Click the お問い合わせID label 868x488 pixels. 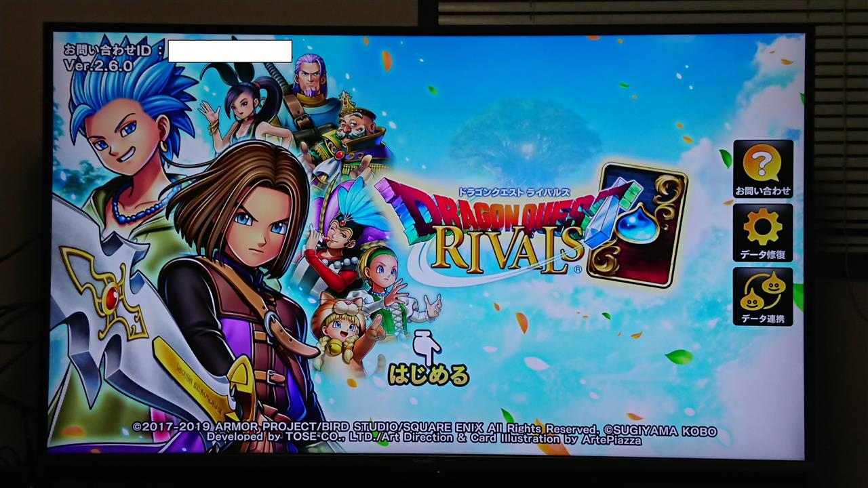tap(113, 50)
